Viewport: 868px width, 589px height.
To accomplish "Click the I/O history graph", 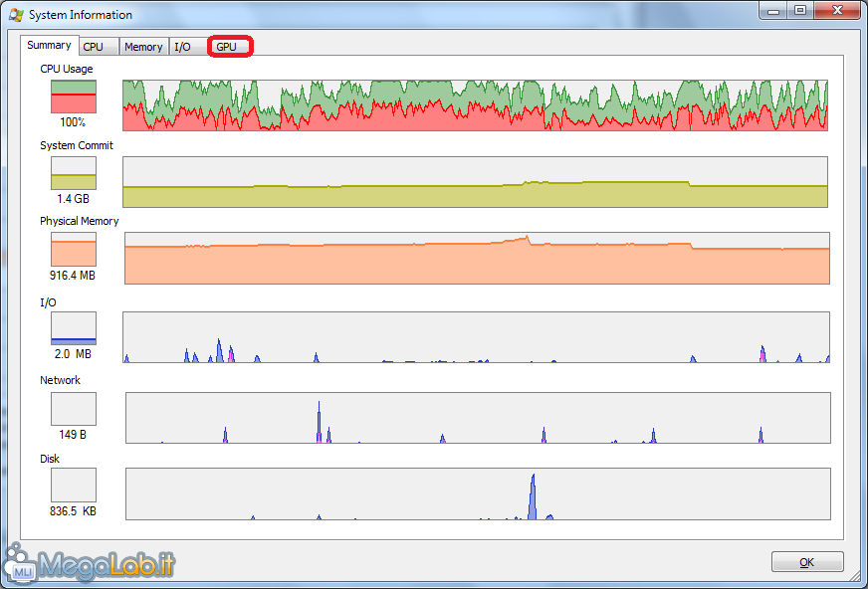I will pos(476,337).
